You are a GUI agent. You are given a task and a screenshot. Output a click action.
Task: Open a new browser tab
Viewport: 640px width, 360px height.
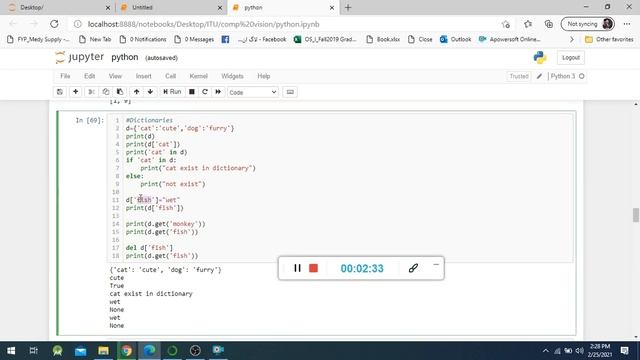point(348,7)
